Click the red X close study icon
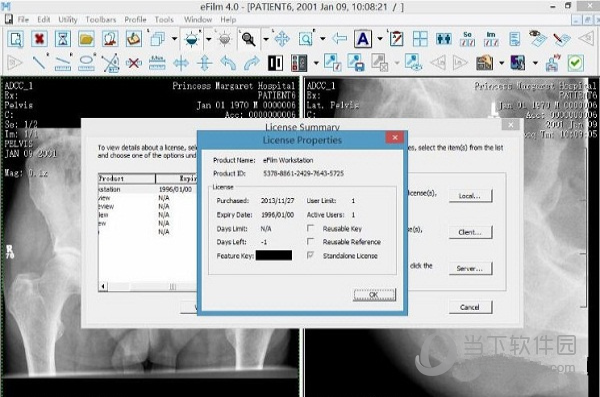Image resolution: width=600 pixels, height=397 pixels. [39, 39]
